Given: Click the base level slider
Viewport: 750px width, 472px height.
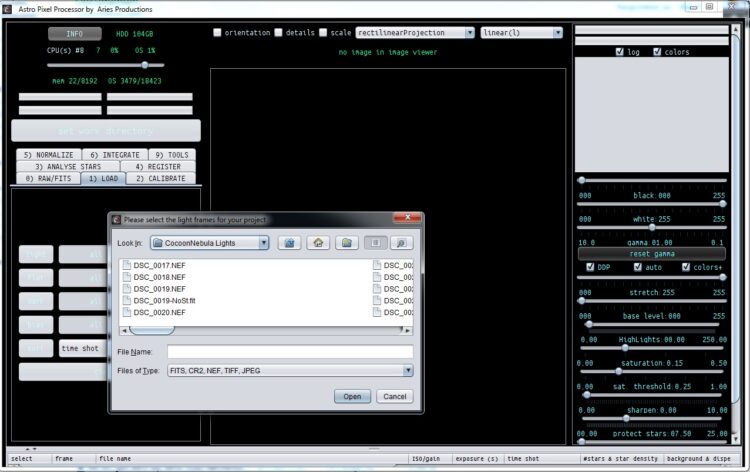Looking at the screenshot, I should click(x=652, y=301).
